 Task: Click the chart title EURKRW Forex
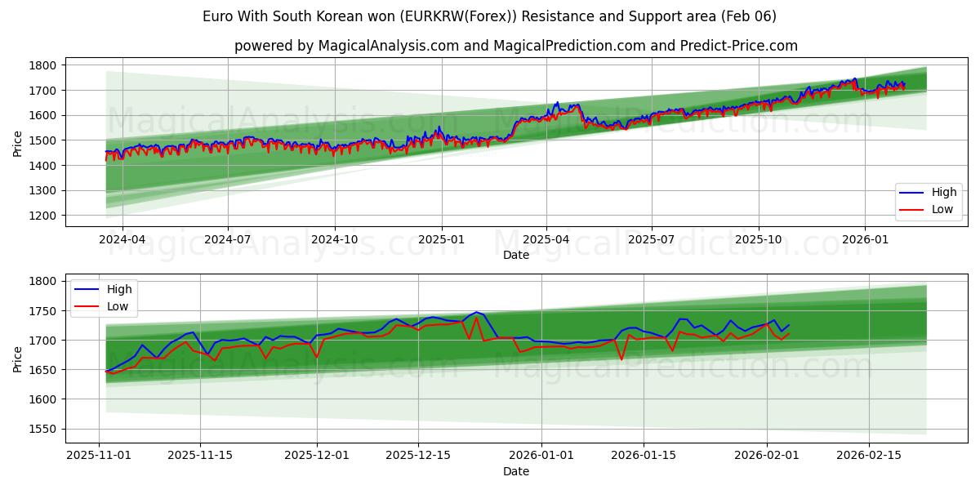[x=490, y=14]
